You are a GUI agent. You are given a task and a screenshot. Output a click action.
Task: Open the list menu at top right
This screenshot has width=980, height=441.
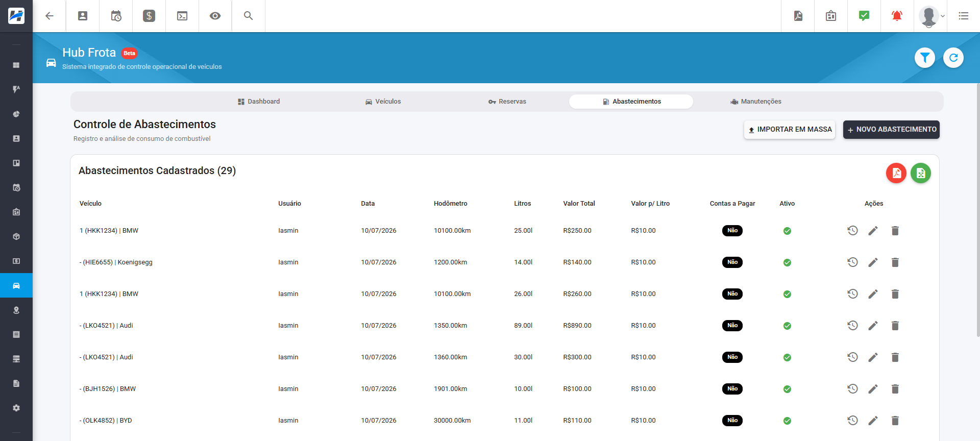click(963, 16)
